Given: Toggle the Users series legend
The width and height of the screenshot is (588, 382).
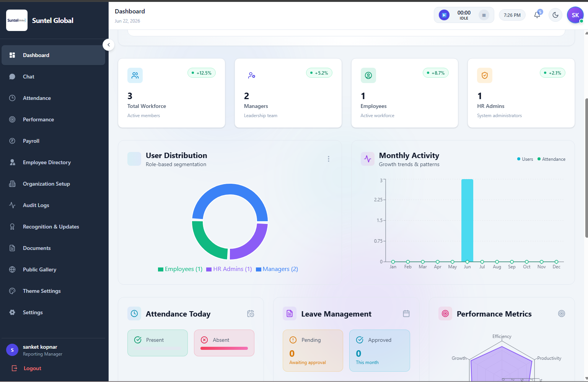Looking at the screenshot, I should (525, 159).
